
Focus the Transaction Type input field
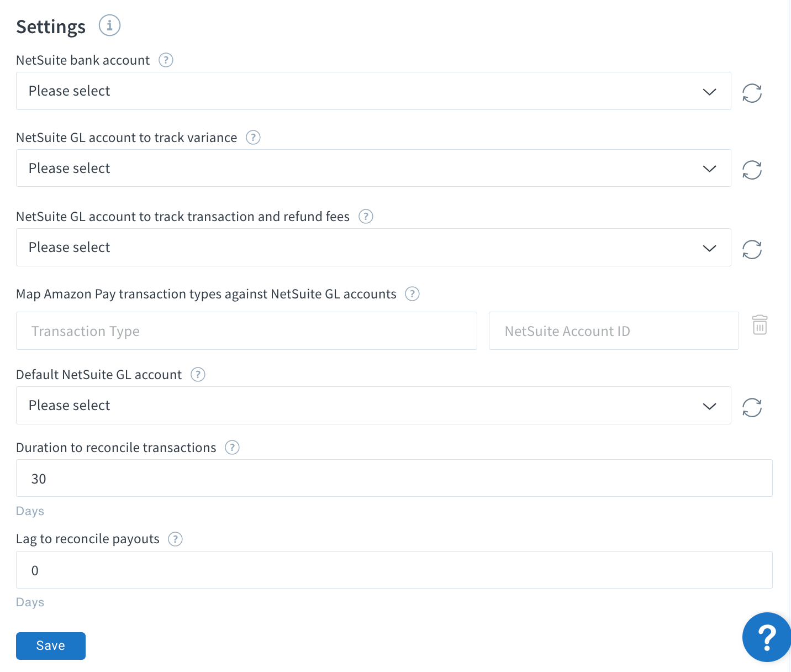coord(246,331)
